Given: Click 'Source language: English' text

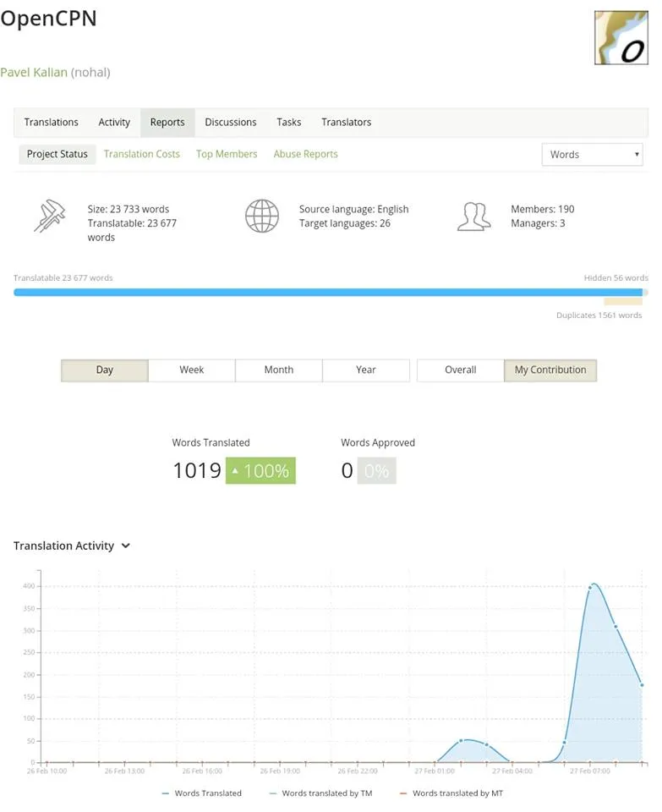Looking at the screenshot, I should click(353, 209).
